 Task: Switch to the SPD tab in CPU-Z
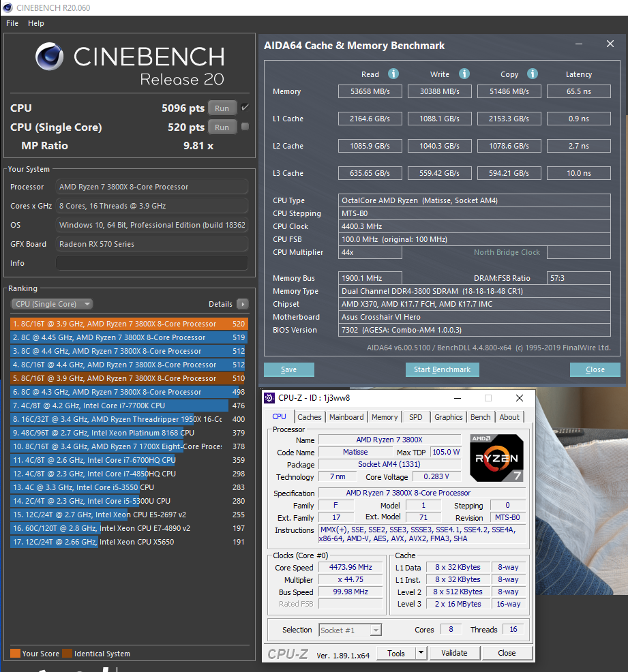415,417
